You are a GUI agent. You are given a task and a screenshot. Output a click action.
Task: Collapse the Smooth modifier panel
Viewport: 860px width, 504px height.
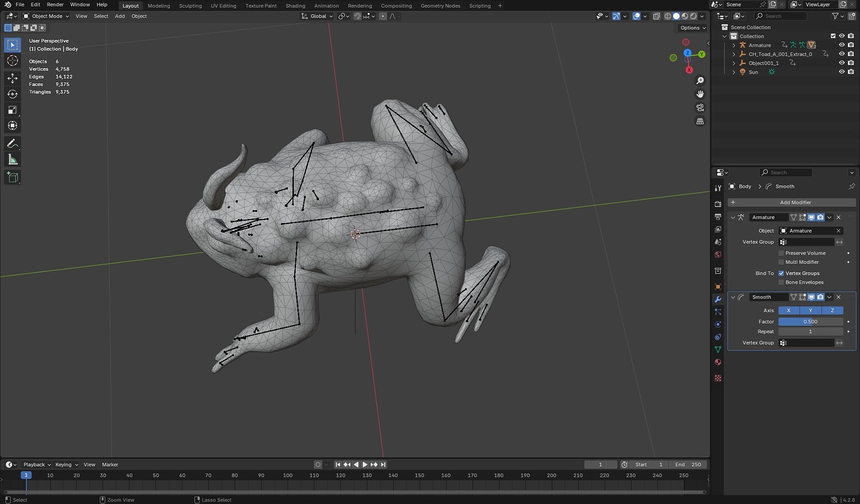click(x=733, y=297)
